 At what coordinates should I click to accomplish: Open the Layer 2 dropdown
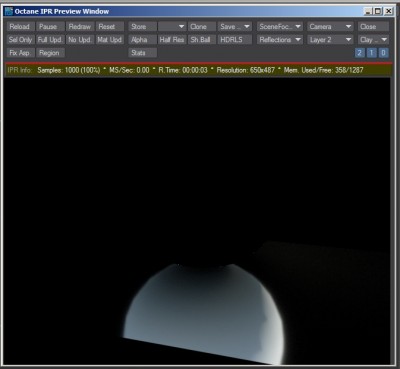point(330,40)
